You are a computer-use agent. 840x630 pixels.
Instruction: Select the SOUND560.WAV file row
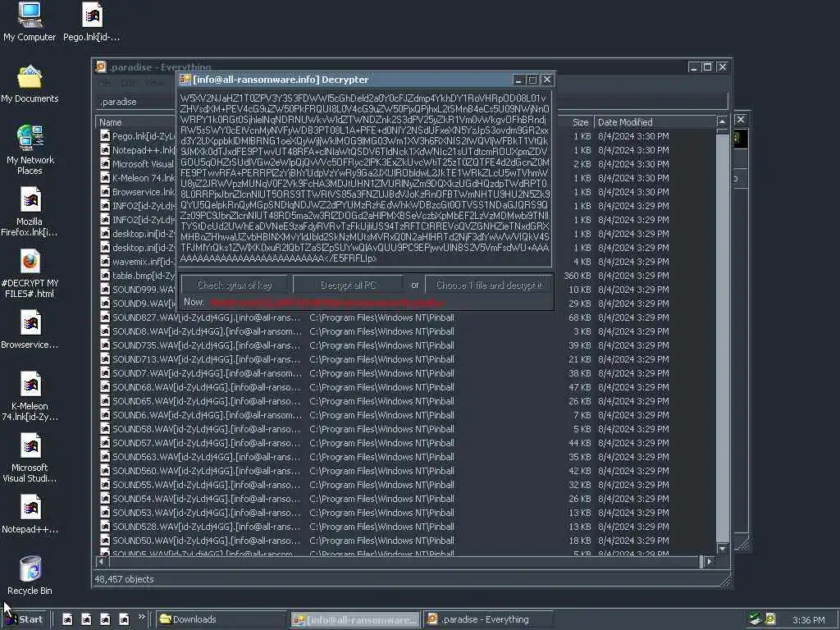point(406,470)
